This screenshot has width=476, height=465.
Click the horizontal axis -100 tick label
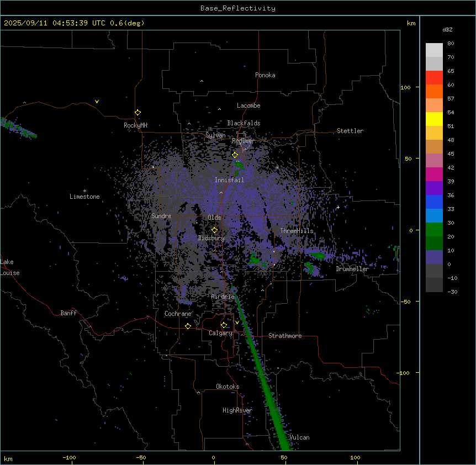pyautogui.click(x=69, y=457)
